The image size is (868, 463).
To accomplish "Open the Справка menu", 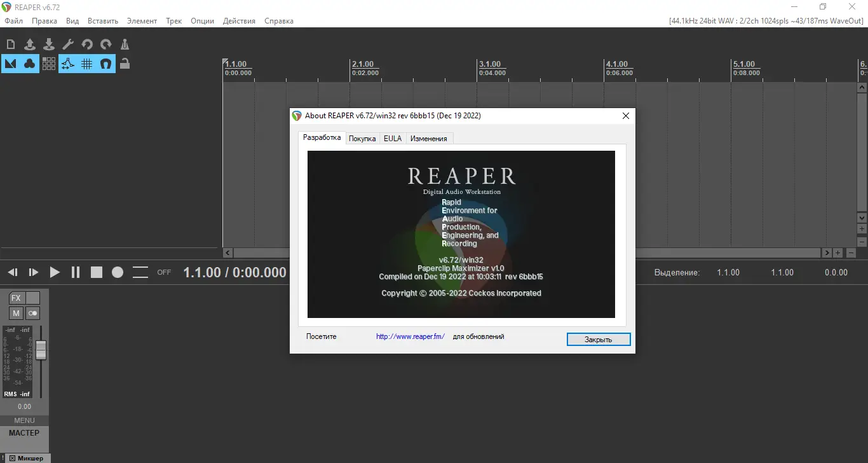I will coord(279,21).
